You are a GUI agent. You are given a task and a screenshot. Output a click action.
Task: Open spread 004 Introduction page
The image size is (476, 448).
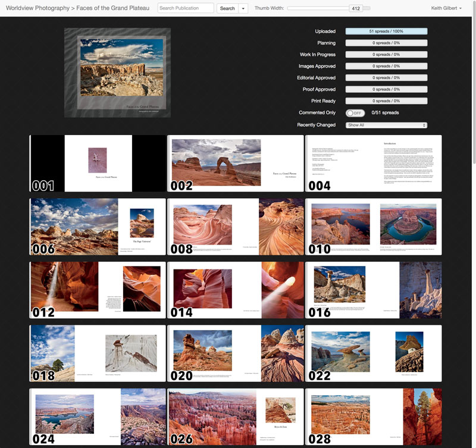pos(374,164)
